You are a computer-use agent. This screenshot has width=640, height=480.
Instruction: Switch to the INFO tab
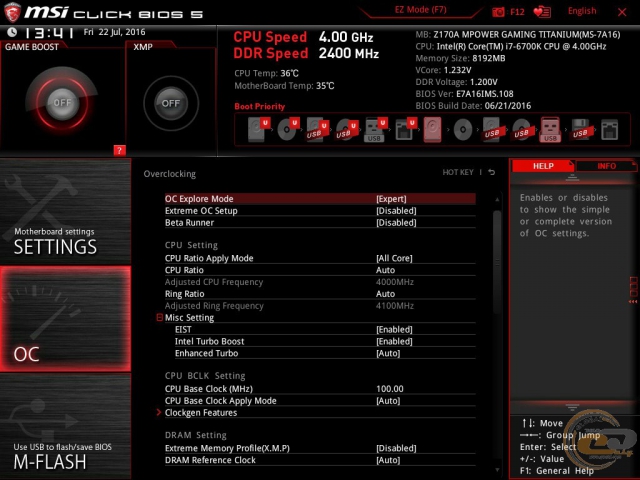(x=606, y=166)
